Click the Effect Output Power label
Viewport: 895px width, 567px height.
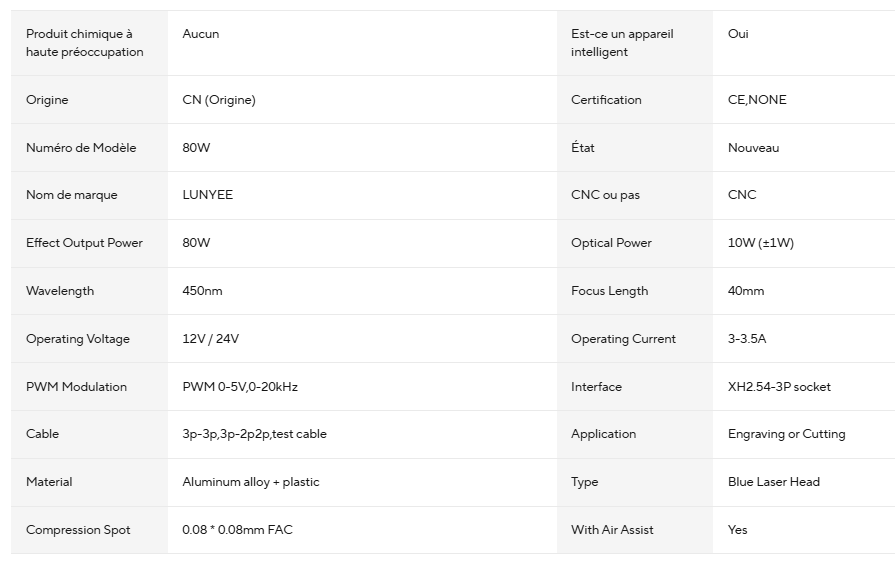(x=84, y=243)
